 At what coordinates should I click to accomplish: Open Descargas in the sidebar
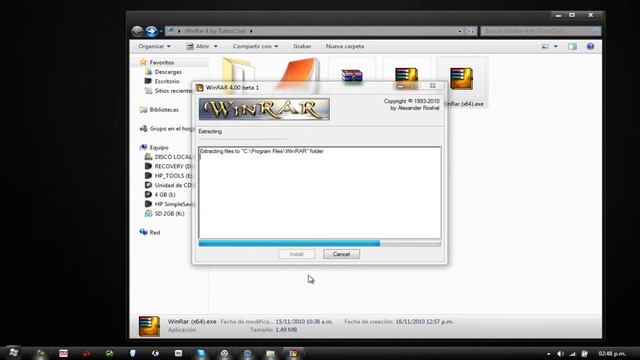pos(168,72)
